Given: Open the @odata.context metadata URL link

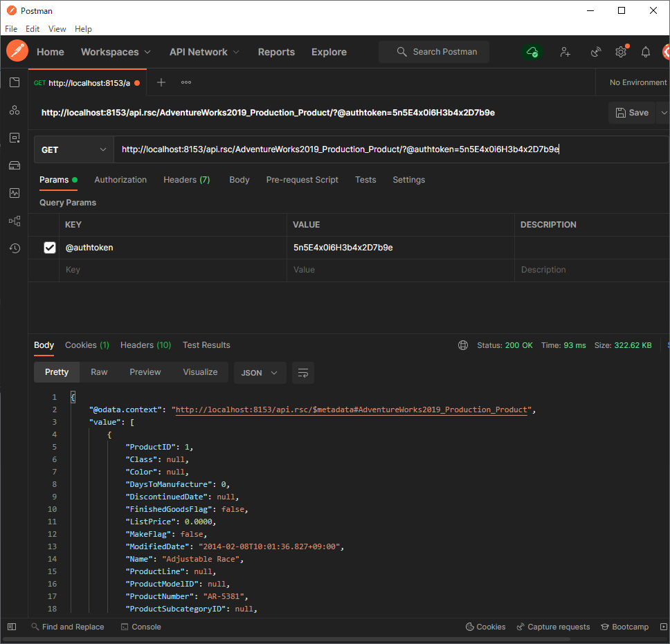Looking at the screenshot, I should pos(351,410).
